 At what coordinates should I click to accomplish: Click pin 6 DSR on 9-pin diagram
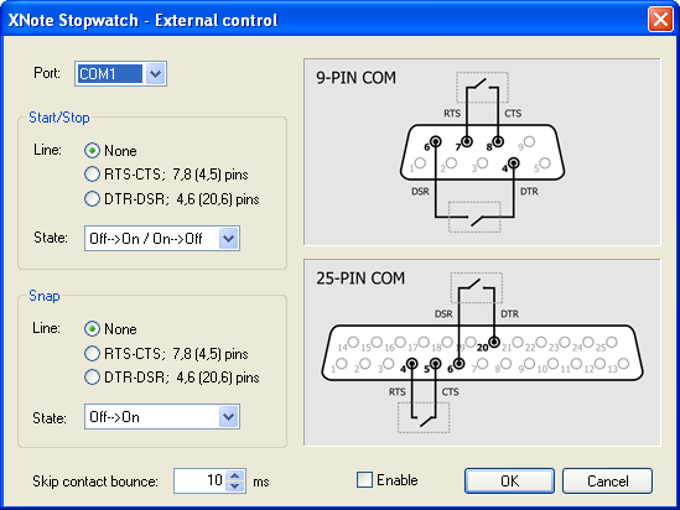point(435,141)
